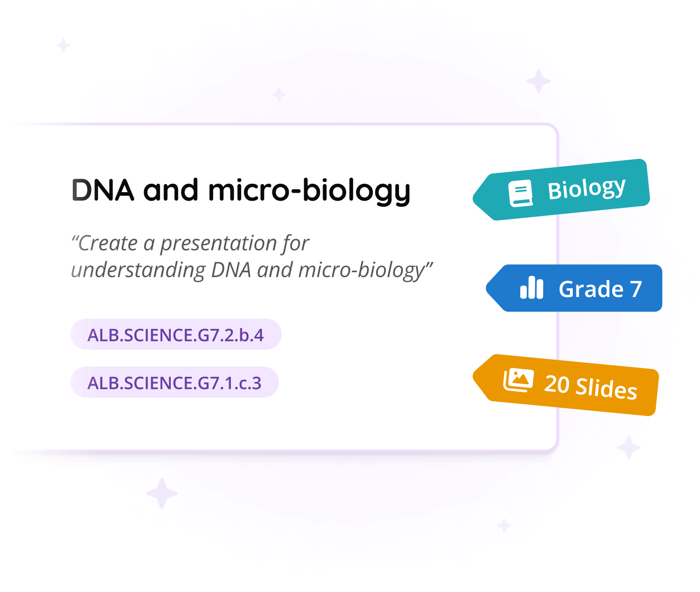Select the Grade 7 label text

coord(600,289)
